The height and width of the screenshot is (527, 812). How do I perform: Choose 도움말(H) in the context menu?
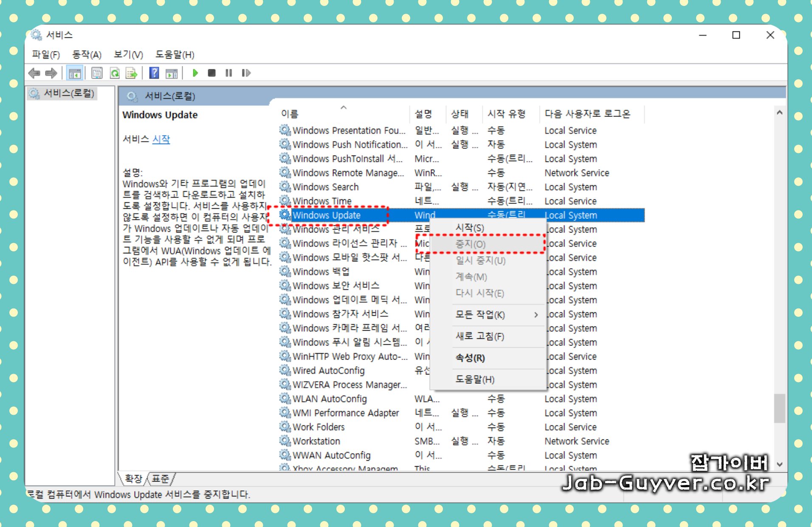pos(488,380)
